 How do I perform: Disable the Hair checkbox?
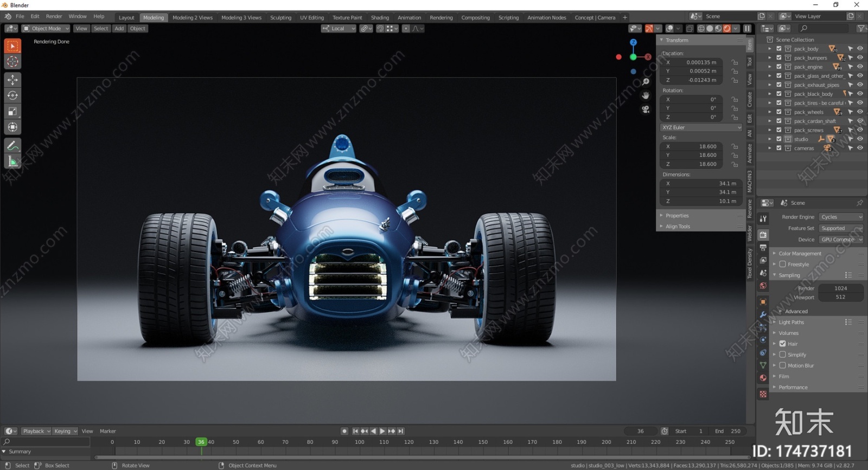click(x=782, y=344)
